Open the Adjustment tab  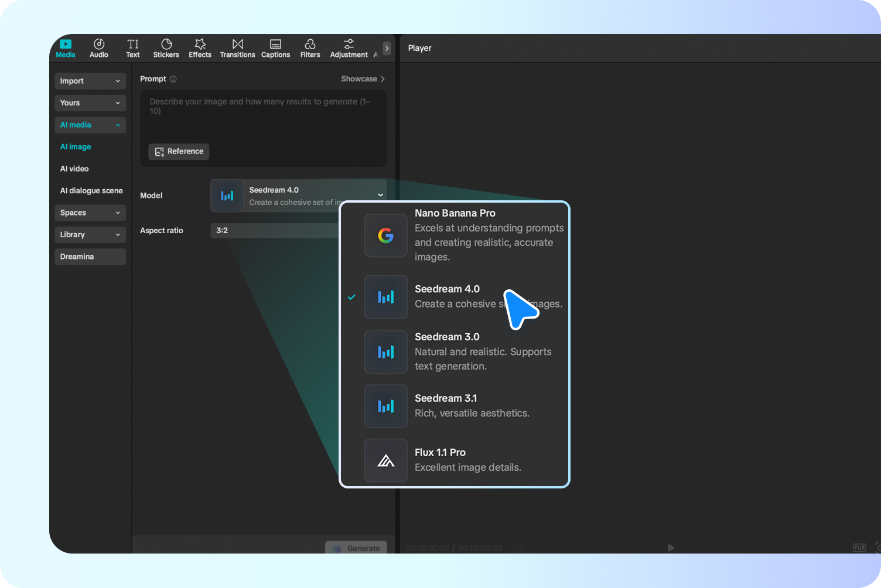click(349, 49)
